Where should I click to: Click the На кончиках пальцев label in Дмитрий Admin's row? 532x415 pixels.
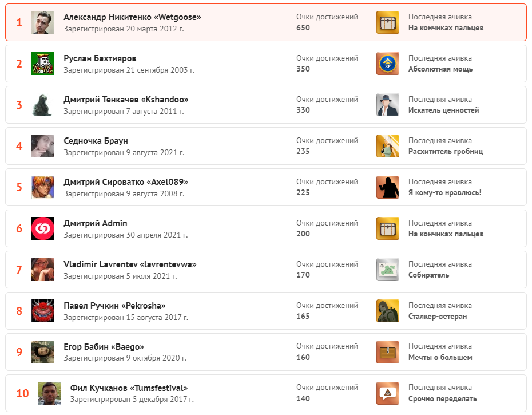pos(446,234)
